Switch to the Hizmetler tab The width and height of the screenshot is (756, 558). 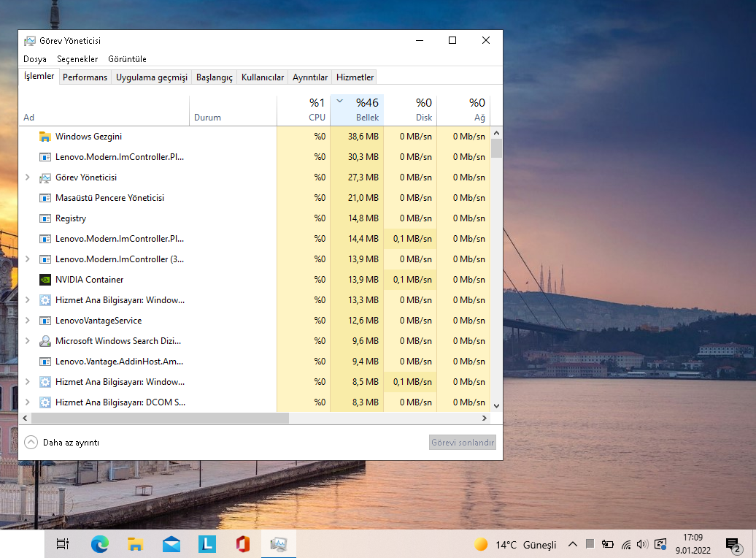(x=355, y=77)
